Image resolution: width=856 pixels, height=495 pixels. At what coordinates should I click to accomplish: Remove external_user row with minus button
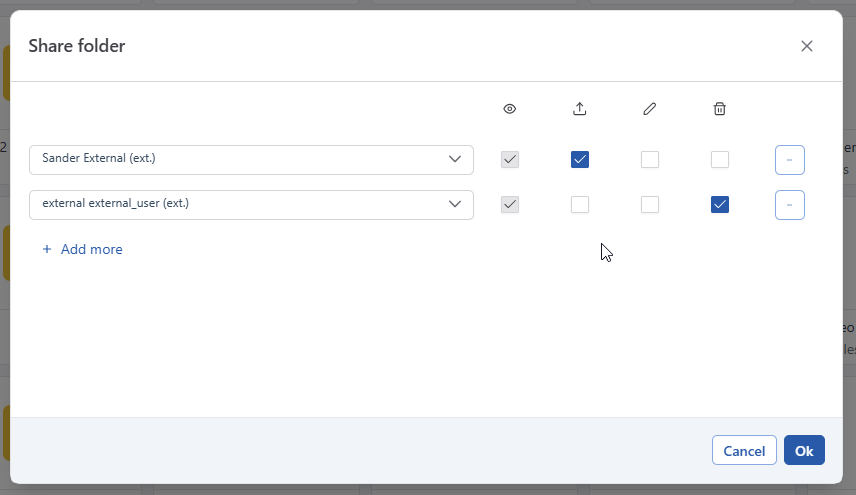pyautogui.click(x=789, y=205)
